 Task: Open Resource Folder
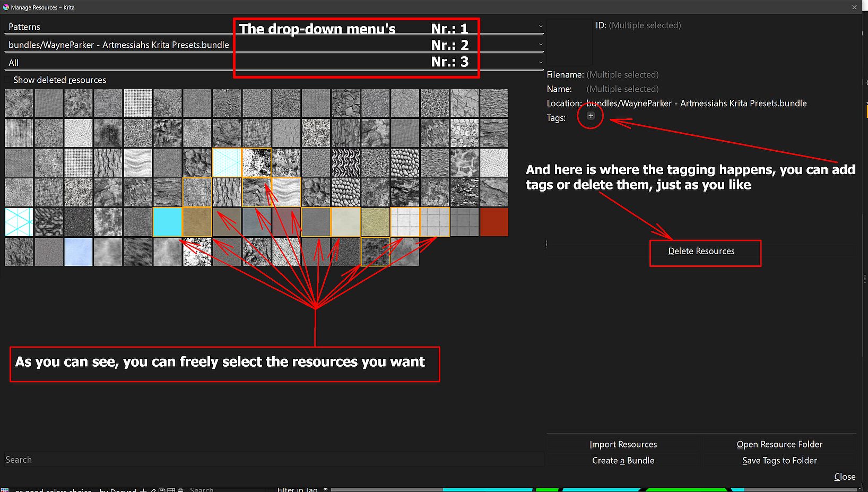click(779, 444)
